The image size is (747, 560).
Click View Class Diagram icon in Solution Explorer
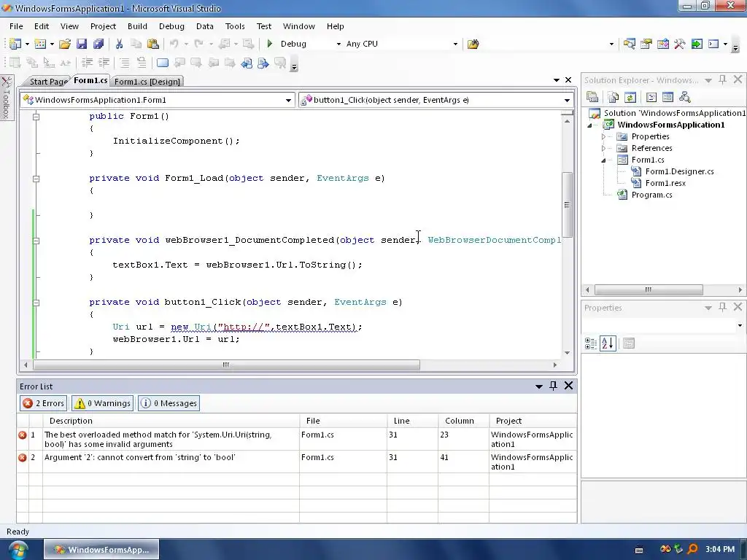pos(684,97)
